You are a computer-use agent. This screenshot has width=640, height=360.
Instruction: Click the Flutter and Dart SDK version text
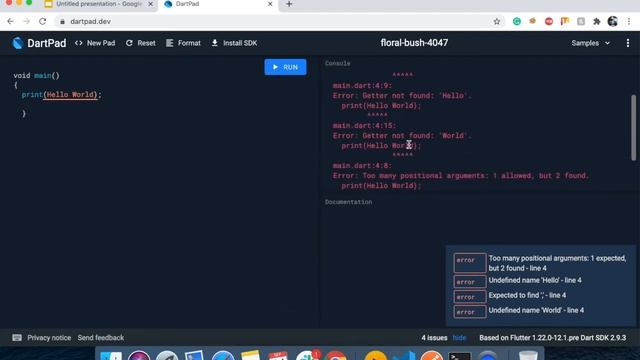tap(552, 338)
